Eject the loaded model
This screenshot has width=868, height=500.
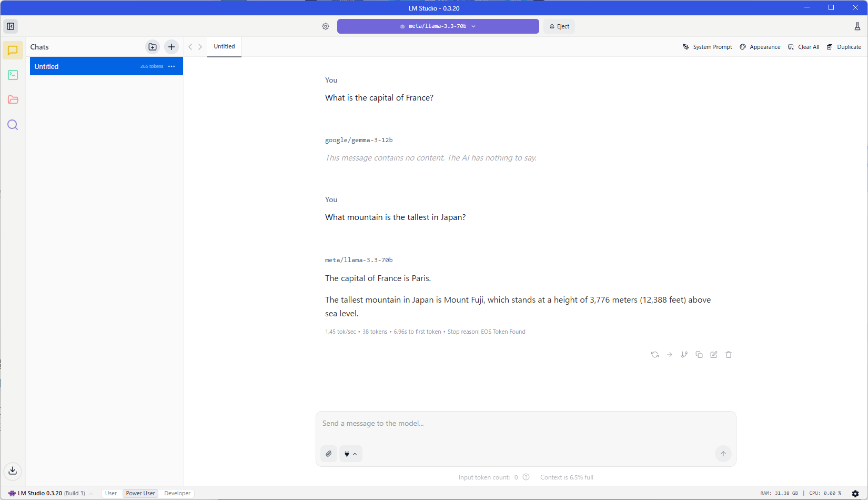coord(560,26)
